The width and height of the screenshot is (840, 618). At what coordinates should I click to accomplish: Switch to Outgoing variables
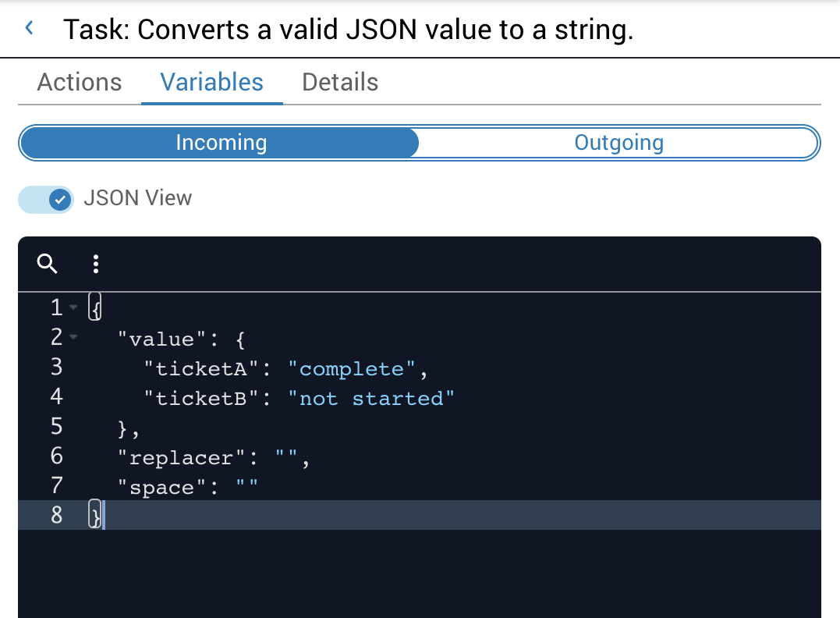point(618,143)
